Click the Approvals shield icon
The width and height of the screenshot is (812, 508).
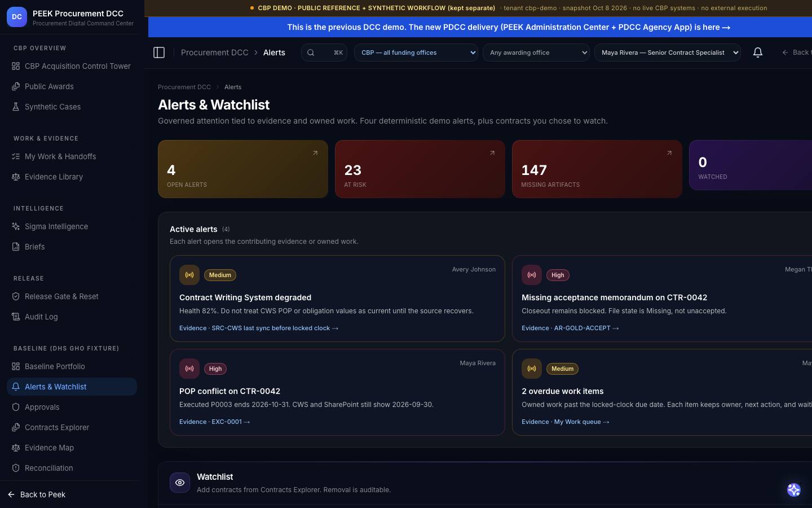(x=16, y=407)
